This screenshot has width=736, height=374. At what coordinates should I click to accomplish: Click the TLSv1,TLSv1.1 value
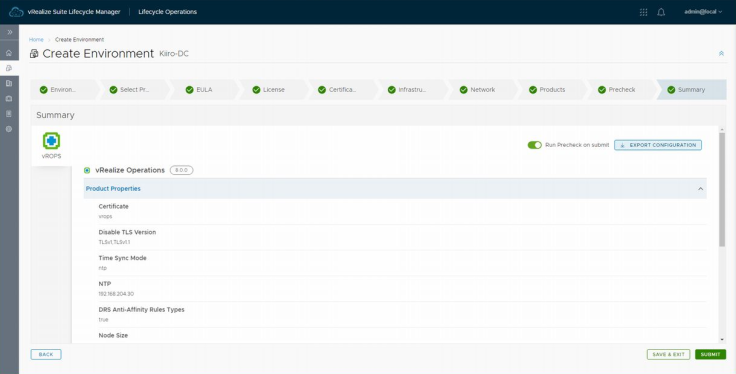pyautogui.click(x=114, y=242)
